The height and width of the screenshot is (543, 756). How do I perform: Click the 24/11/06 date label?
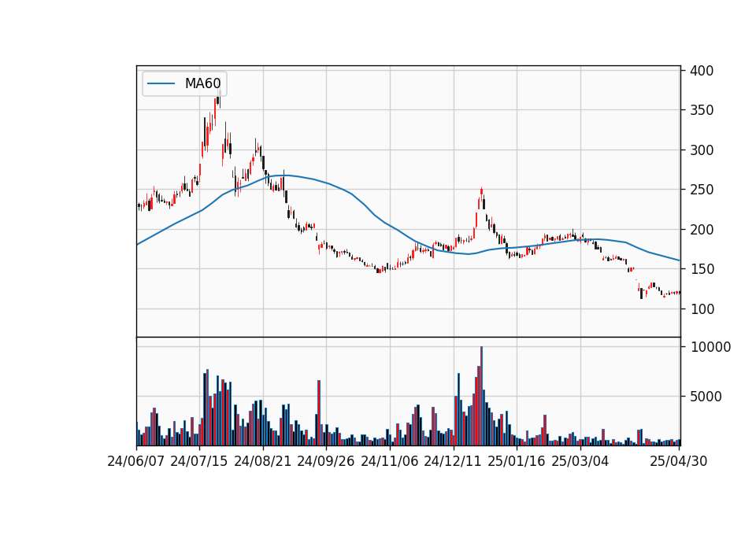pyautogui.click(x=390, y=462)
